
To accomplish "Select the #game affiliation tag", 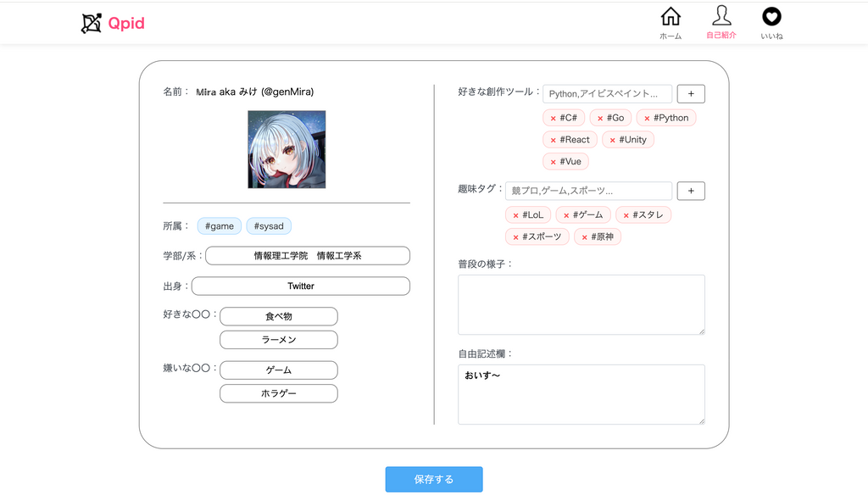I will (220, 226).
